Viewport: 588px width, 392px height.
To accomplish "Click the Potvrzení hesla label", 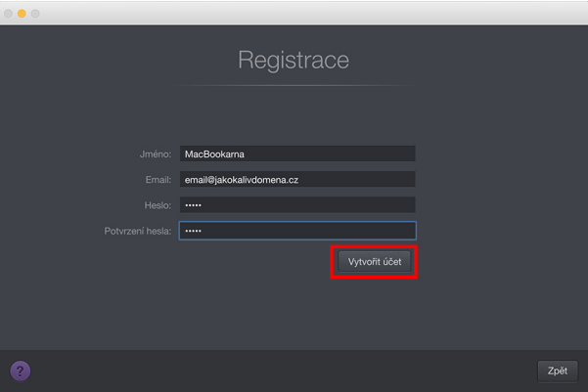I will tap(136, 231).
